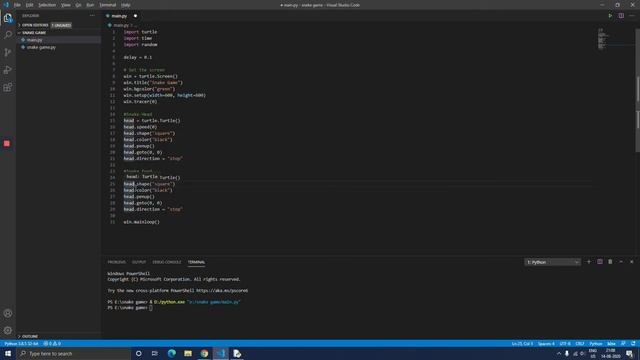Switch to the Problems panel tab
This screenshot has width=640, height=360.
pos(117,262)
